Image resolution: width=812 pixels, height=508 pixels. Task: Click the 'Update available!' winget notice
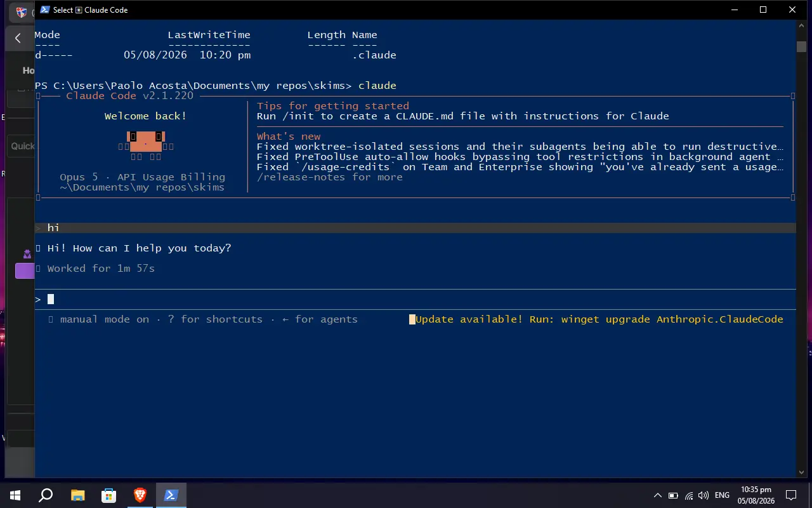tap(599, 319)
